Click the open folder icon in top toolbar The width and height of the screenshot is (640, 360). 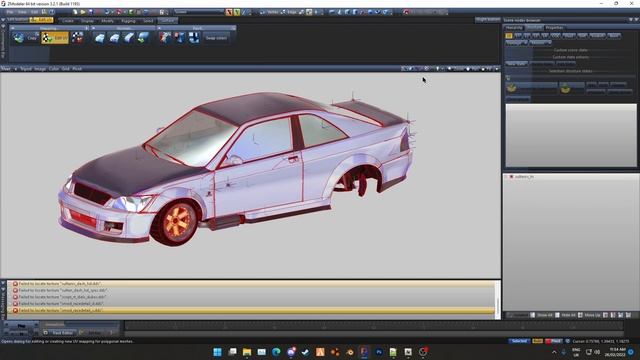83,12
